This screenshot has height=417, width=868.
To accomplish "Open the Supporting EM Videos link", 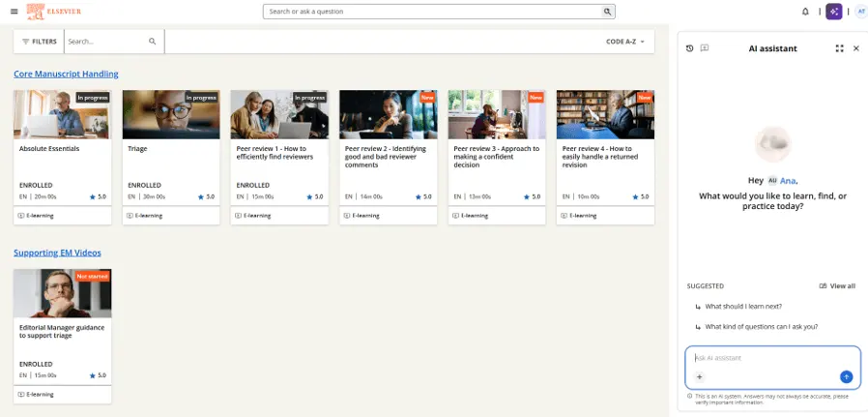I will click(x=58, y=253).
